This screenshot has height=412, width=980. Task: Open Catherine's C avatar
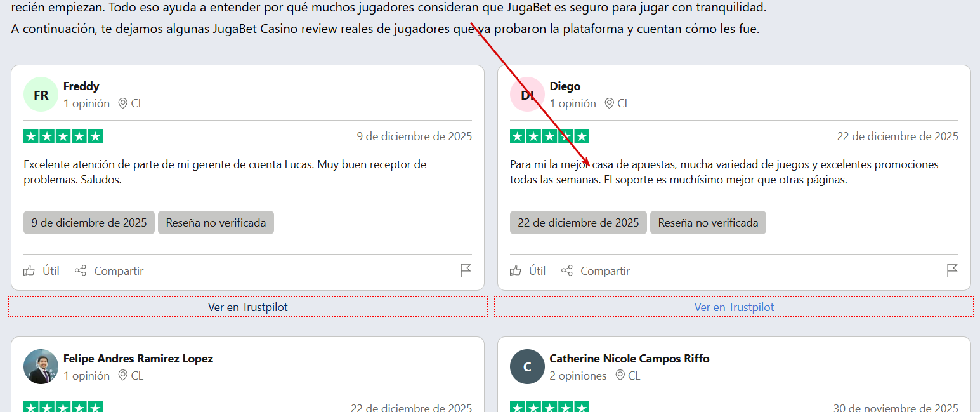527,366
